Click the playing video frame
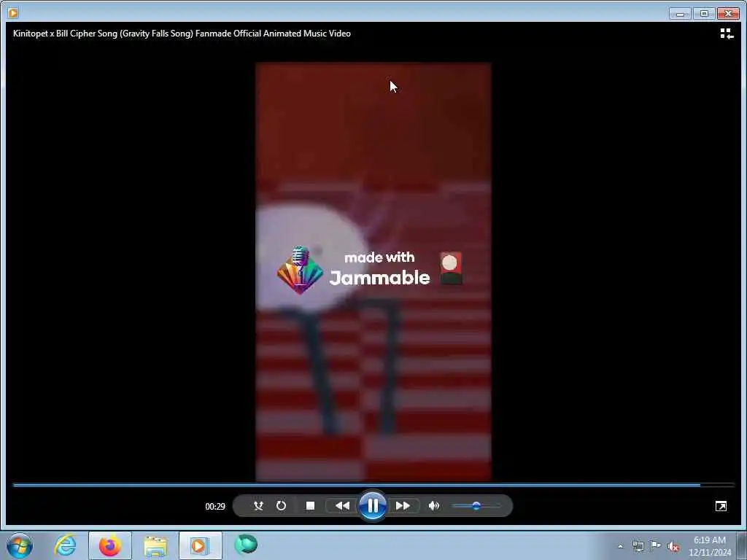The image size is (747, 560). (x=373, y=272)
